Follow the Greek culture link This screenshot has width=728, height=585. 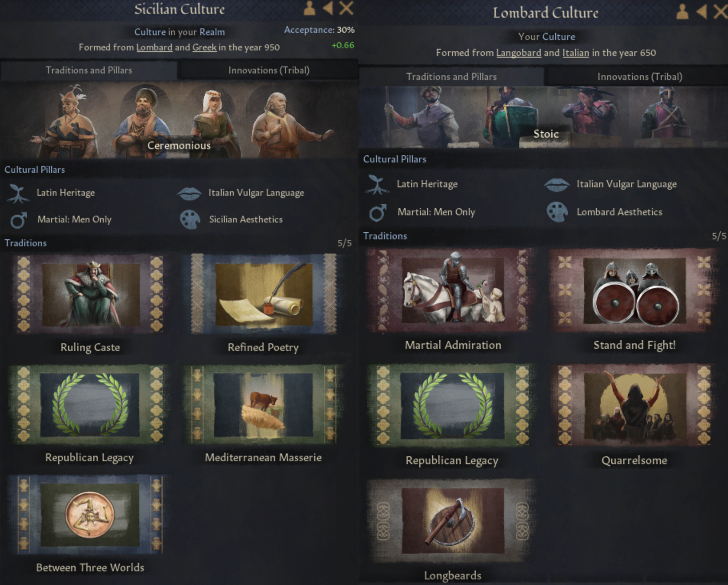coord(204,47)
